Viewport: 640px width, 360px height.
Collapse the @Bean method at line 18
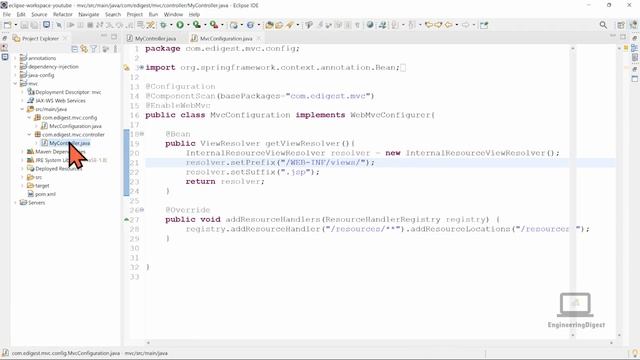[142, 134]
